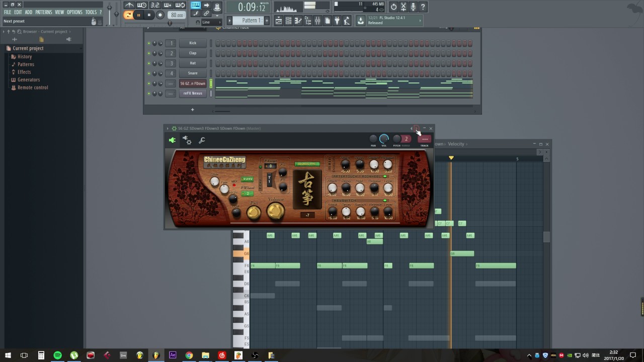
Task: Open the EDIT menu
Action: coord(18,12)
